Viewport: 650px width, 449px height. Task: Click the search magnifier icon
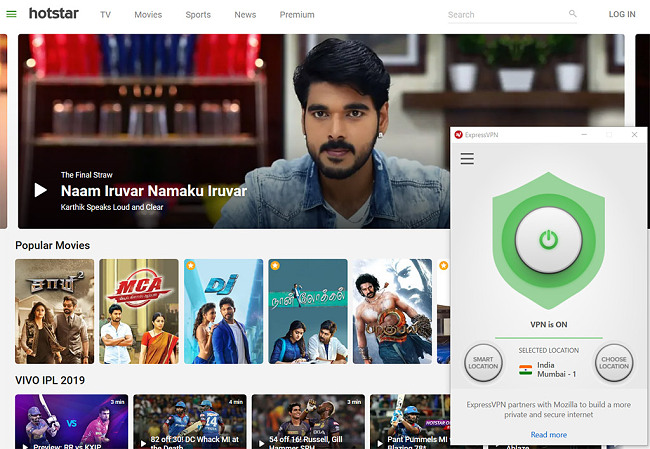(x=572, y=14)
